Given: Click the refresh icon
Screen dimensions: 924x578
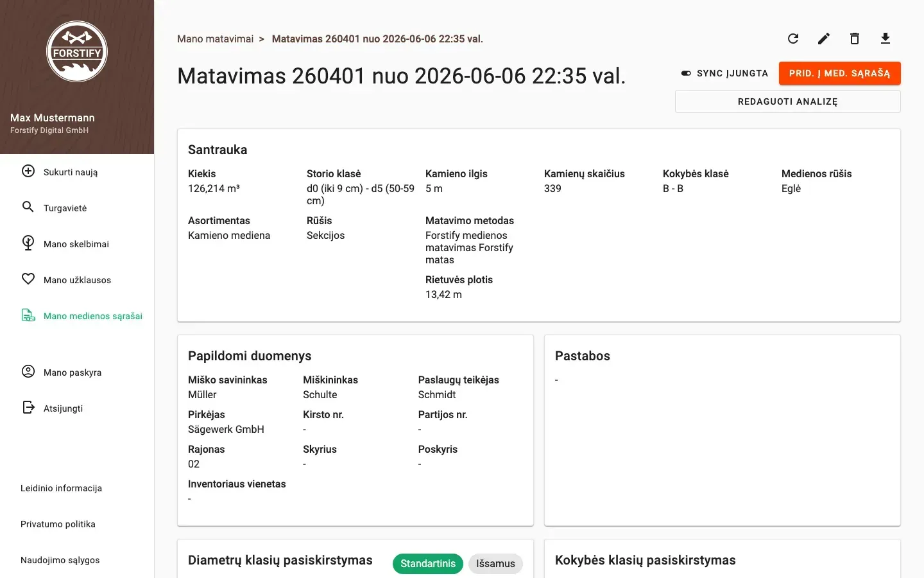Looking at the screenshot, I should pyautogui.click(x=793, y=39).
